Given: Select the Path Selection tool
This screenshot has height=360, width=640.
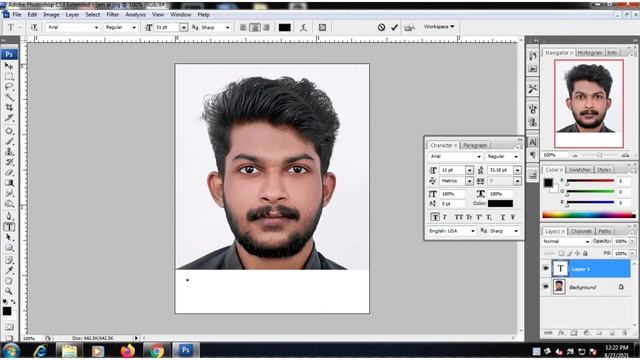Looking at the screenshot, I should (x=9, y=237).
